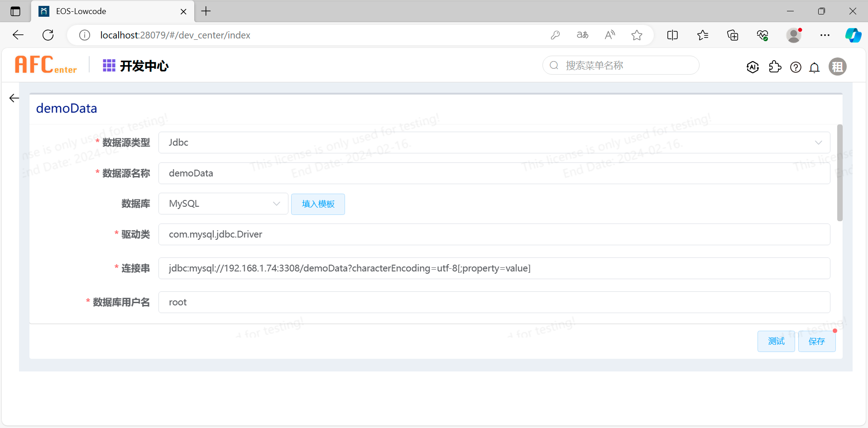Open the help question mark icon
The image size is (868, 428).
(x=796, y=67)
